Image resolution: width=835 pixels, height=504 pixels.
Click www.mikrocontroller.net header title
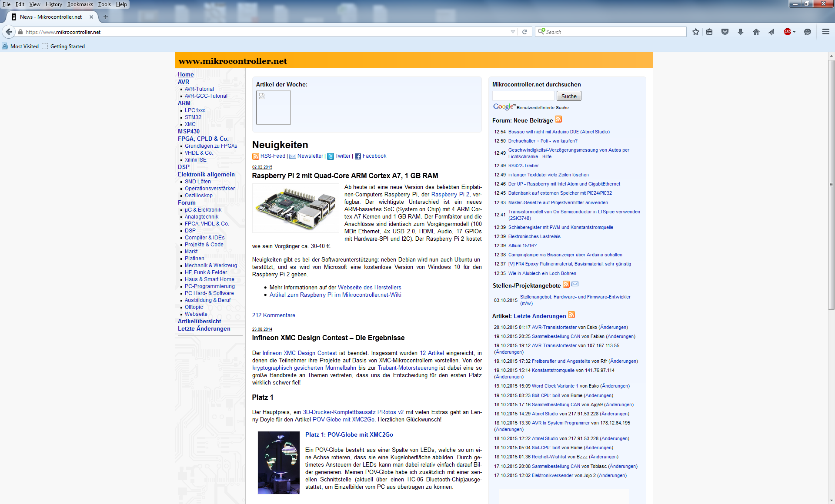233,61
